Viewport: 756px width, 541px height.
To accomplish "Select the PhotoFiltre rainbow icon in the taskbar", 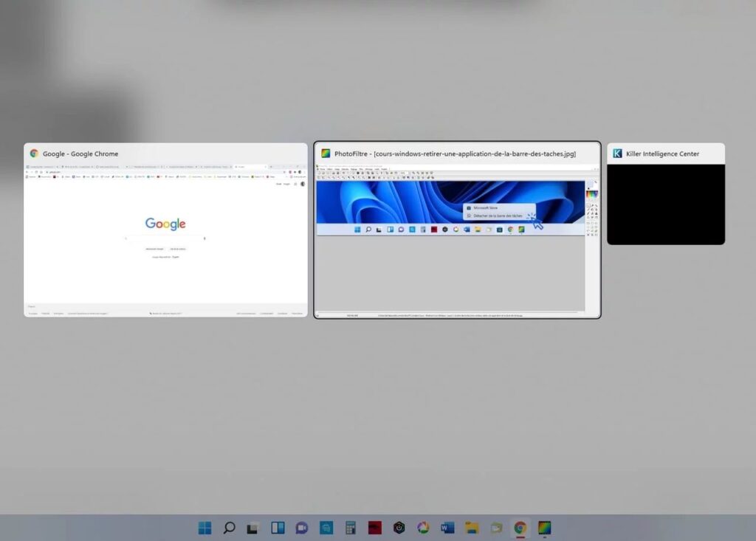I will pyautogui.click(x=545, y=528).
